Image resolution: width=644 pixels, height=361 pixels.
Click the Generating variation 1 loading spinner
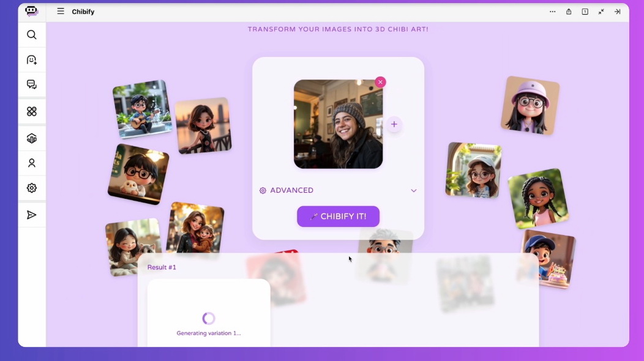pos(209,318)
